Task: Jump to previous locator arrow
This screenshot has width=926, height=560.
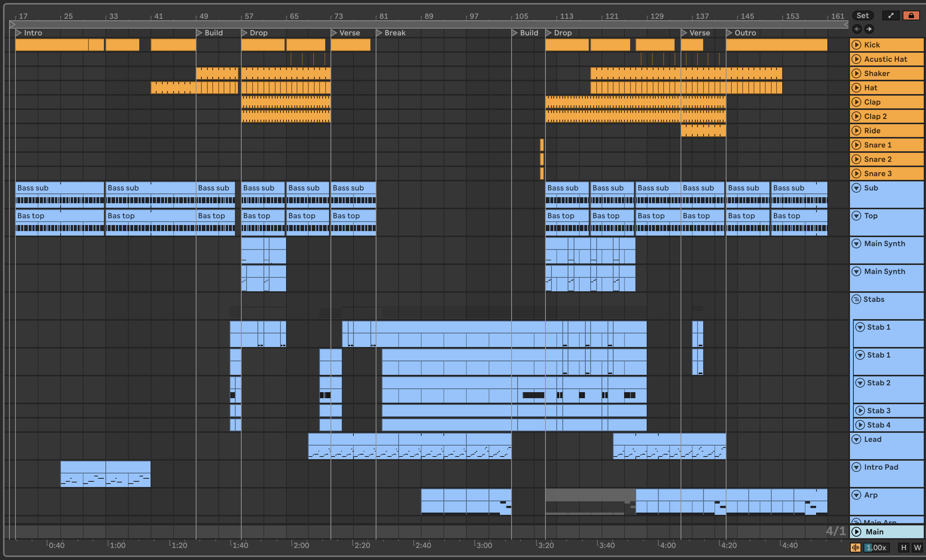Action: (x=857, y=29)
